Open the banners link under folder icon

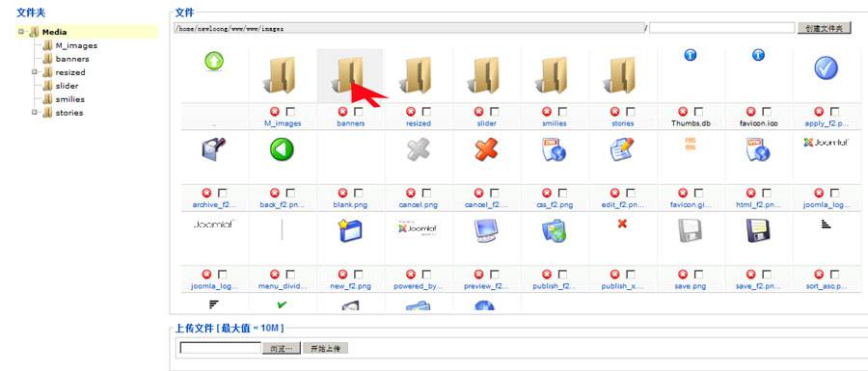(x=350, y=124)
